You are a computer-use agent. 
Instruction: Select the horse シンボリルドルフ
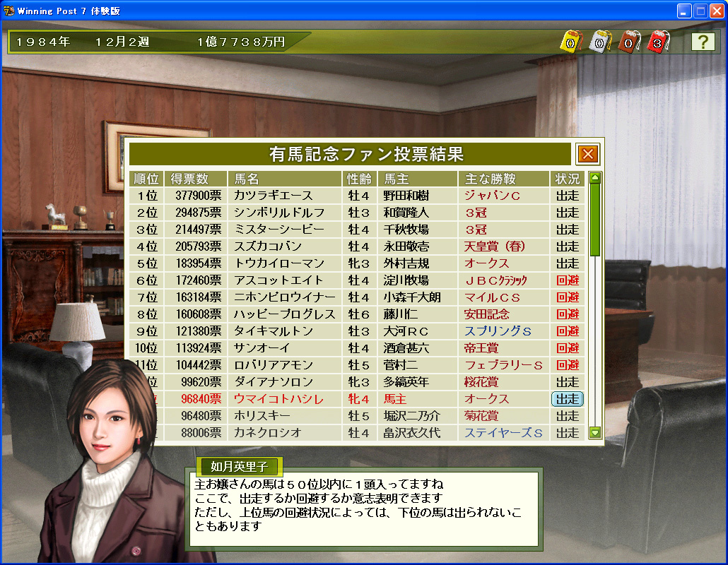279,213
